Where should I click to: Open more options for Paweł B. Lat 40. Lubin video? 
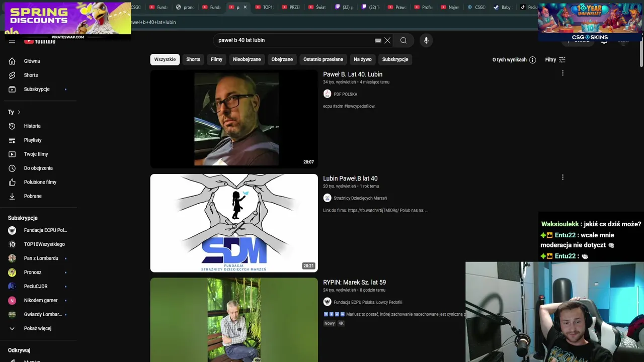[x=562, y=73]
